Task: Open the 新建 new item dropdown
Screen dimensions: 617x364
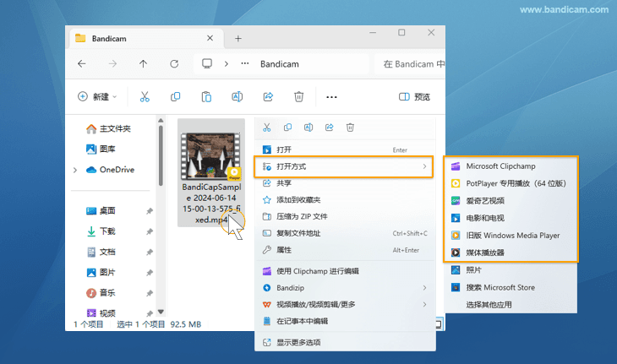Action: coord(97,96)
